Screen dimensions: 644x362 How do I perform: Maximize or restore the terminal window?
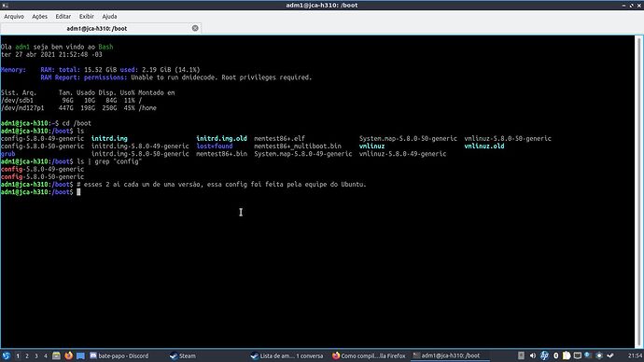(x=631, y=6)
